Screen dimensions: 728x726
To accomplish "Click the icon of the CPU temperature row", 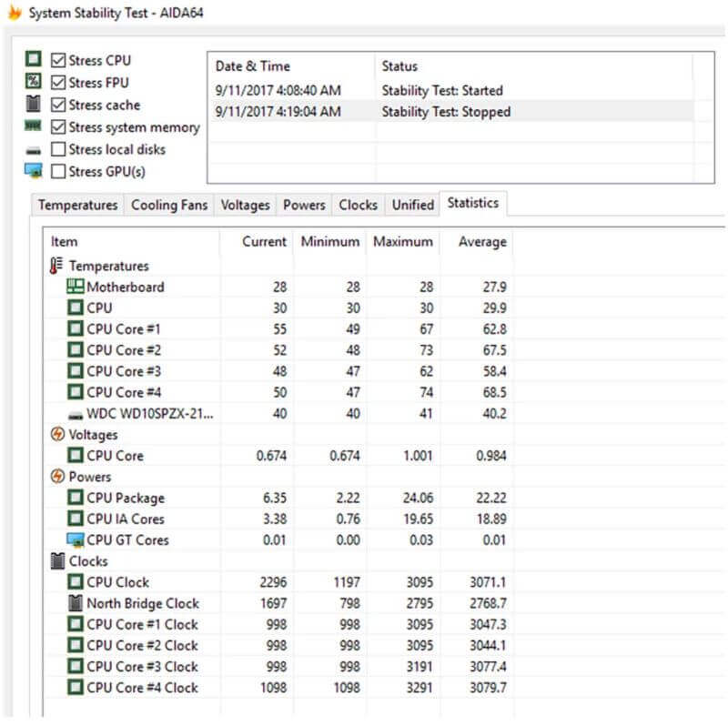I will pyautogui.click(x=76, y=308).
